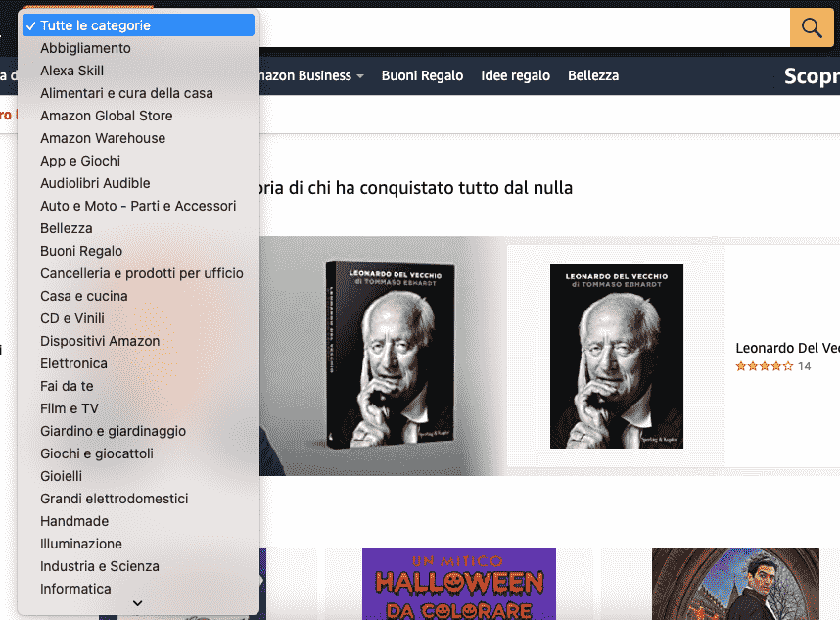Screen dimensions: 840x620
Task: Open Bellezza navigation bar link
Action: click(593, 75)
